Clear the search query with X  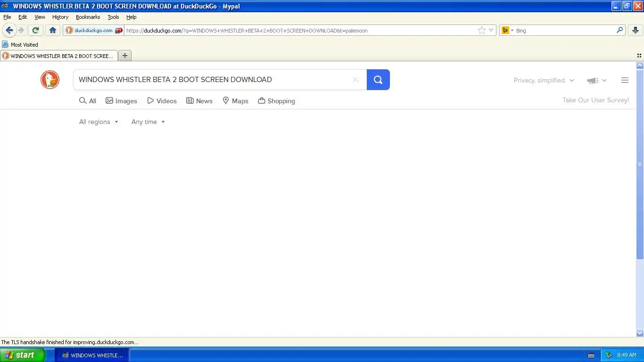coord(355,80)
